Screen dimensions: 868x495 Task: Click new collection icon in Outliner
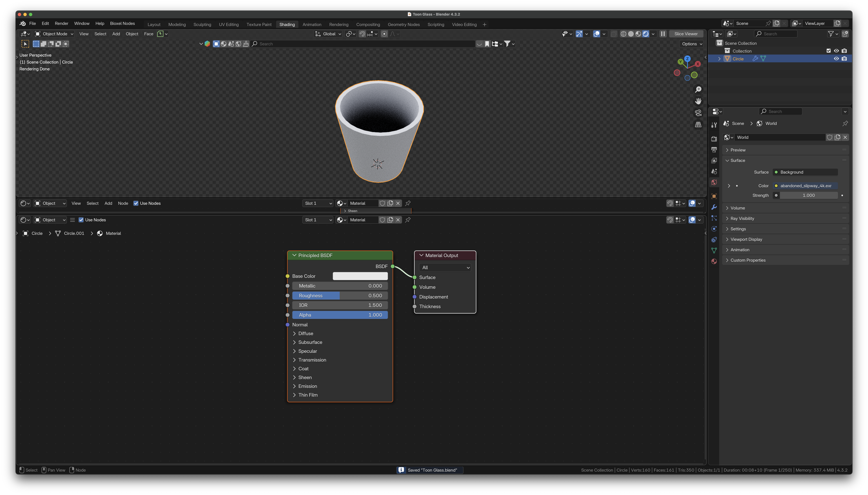(x=845, y=34)
